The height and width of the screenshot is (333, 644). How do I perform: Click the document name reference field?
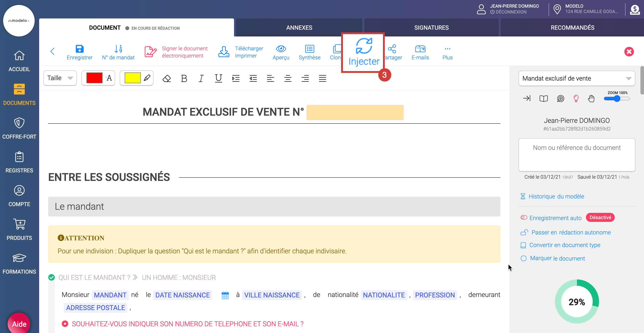pyautogui.click(x=576, y=155)
